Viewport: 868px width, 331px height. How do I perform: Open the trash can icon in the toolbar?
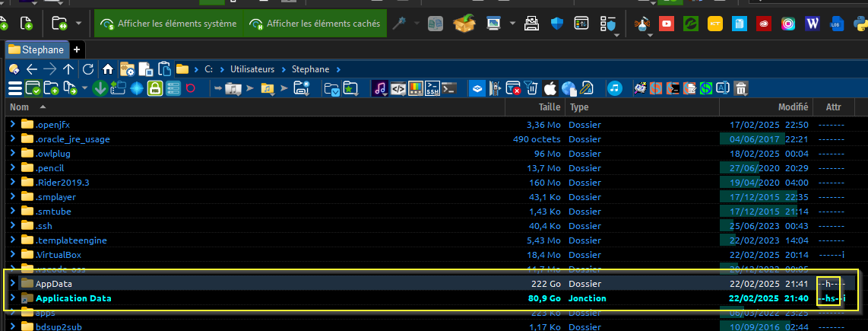(x=741, y=88)
